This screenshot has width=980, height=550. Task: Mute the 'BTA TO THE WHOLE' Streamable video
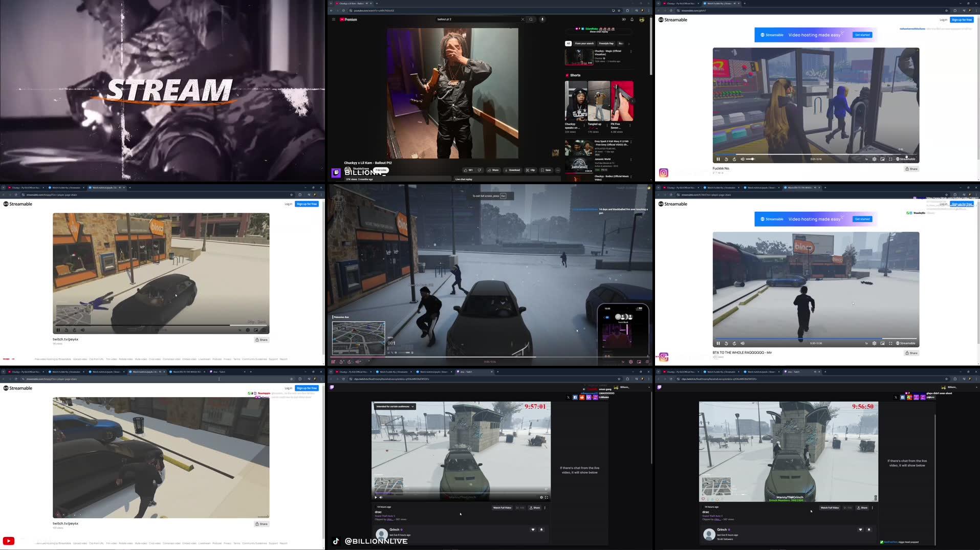coord(743,343)
